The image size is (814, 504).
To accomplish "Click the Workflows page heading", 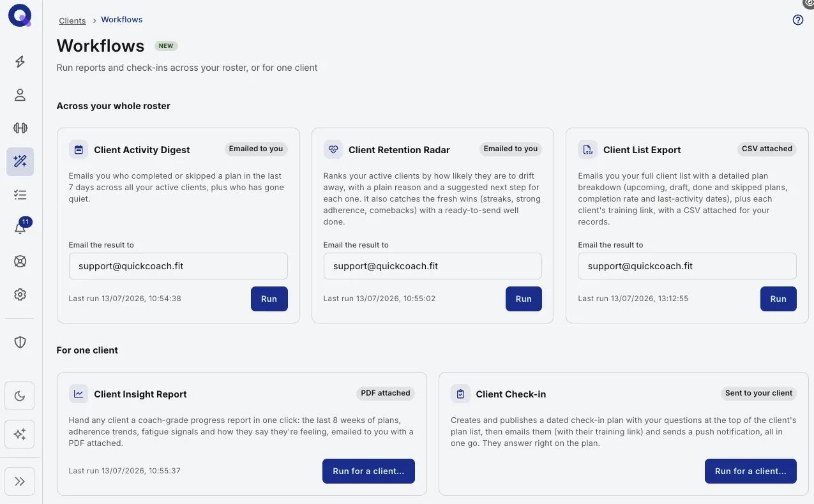I will click(x=100, y=46).
